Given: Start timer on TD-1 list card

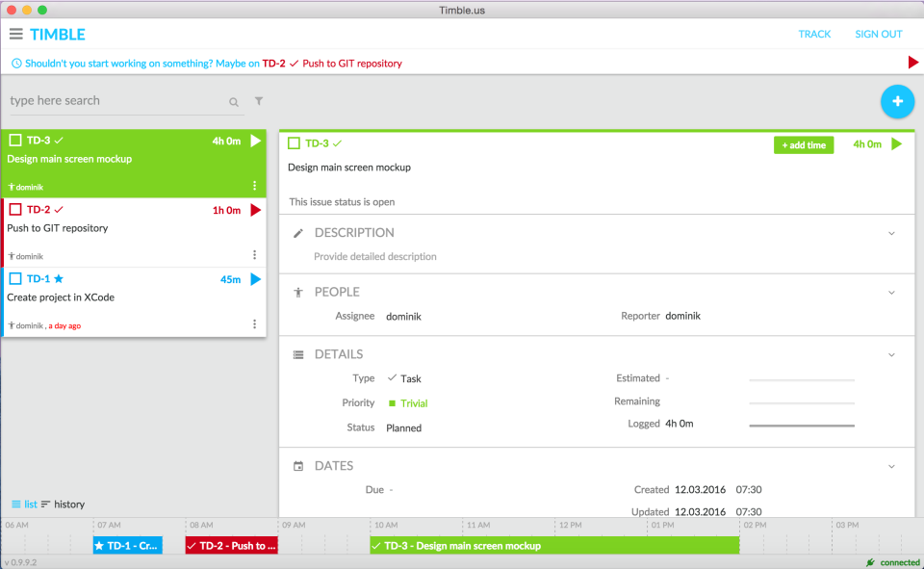Looking at the screenshot, I should pos(256,279).
